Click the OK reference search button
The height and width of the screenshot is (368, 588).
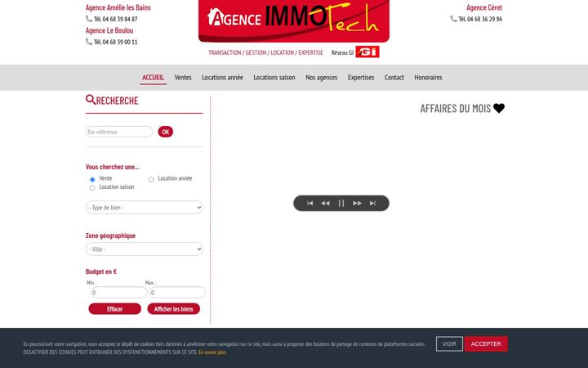tap(165, 132)
